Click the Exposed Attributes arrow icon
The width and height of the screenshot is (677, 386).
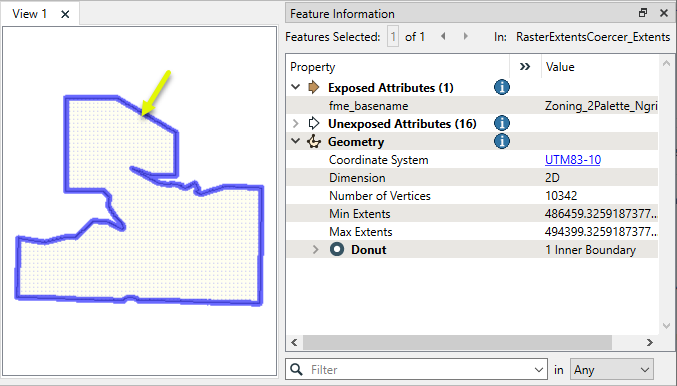pyautogui.click(x=314, y=88)
